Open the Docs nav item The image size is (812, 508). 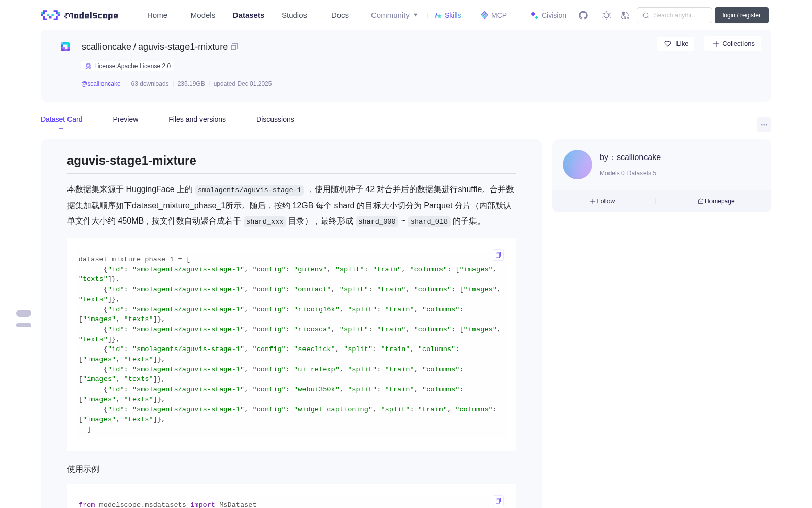click(x=340, y=15)
